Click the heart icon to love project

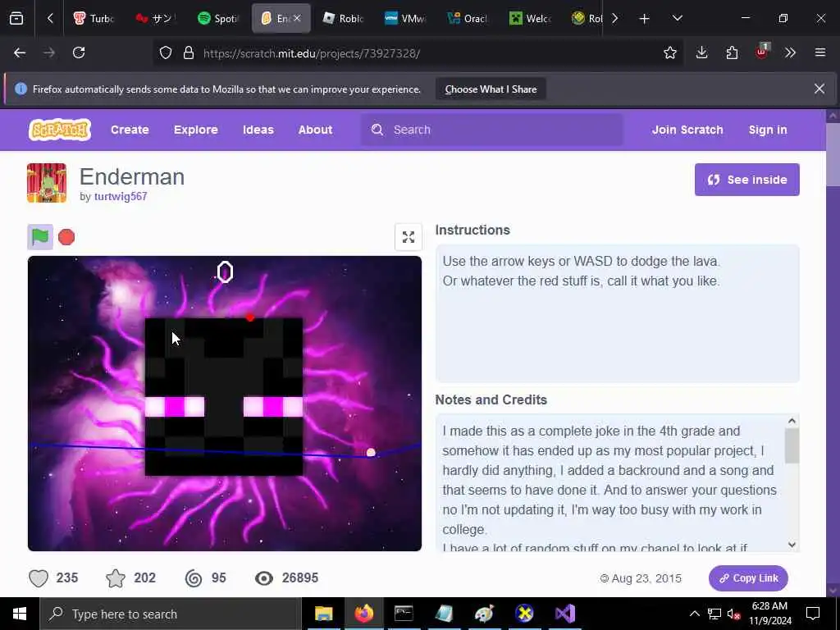click(x=39, y=578)
